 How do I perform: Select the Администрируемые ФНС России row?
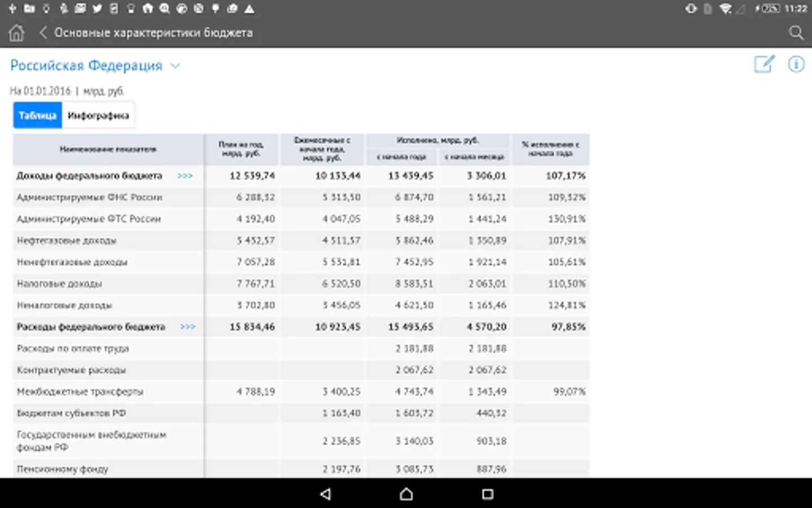pyautogui.click(x=301, y=198)
